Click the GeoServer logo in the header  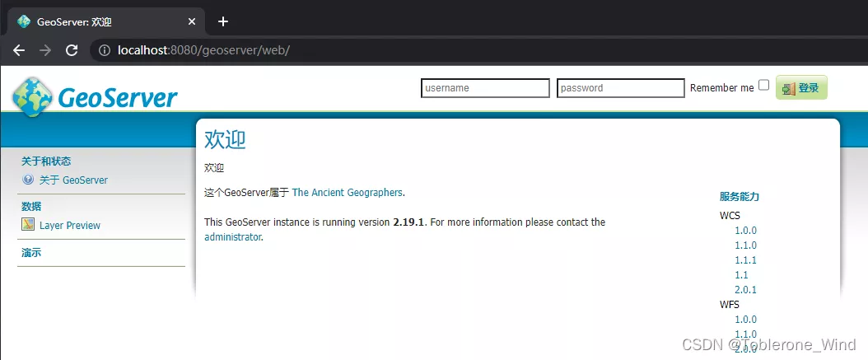point(95,97)
